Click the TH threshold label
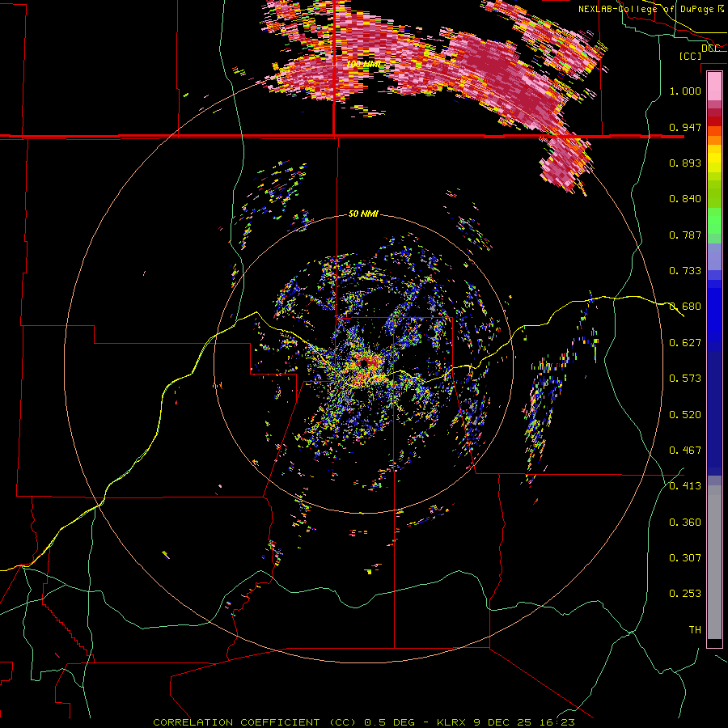This screenshot has width=728, height=728. point(695,630)
